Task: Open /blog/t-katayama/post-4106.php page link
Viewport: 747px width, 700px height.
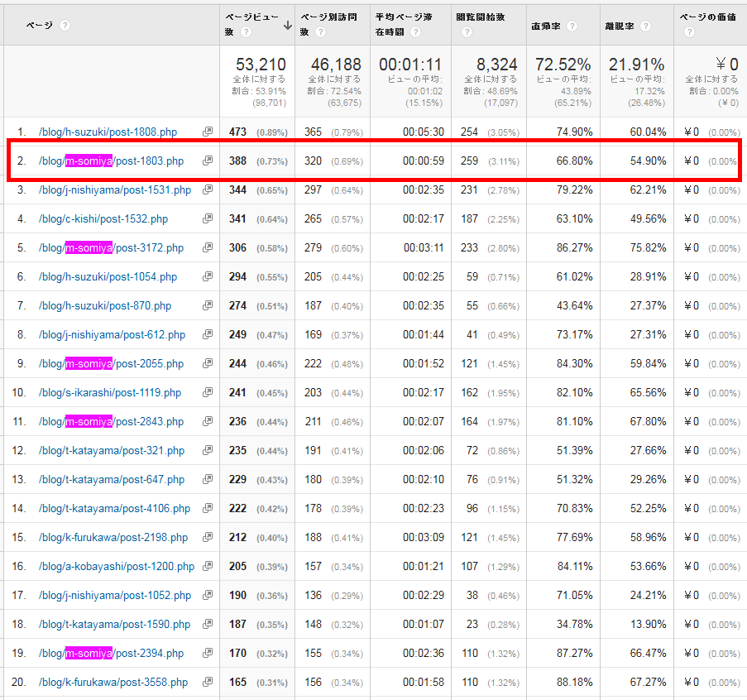Action: 114,509
